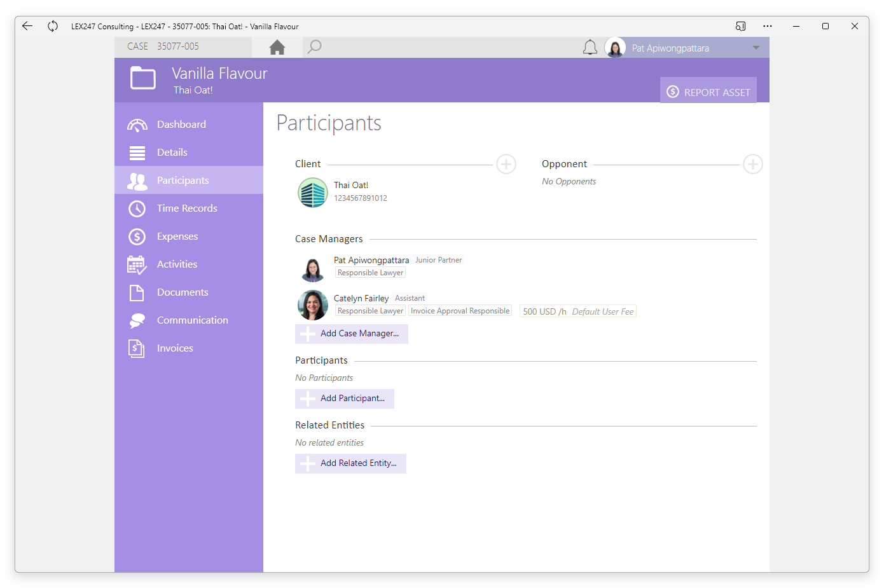Click the Participants people icon

137,181
